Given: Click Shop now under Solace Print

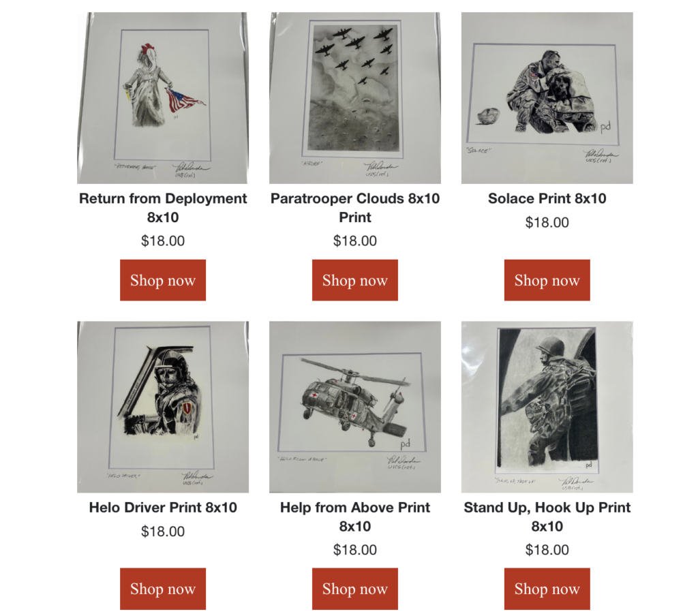Looking at the screenshot, I should coord(547,280).
